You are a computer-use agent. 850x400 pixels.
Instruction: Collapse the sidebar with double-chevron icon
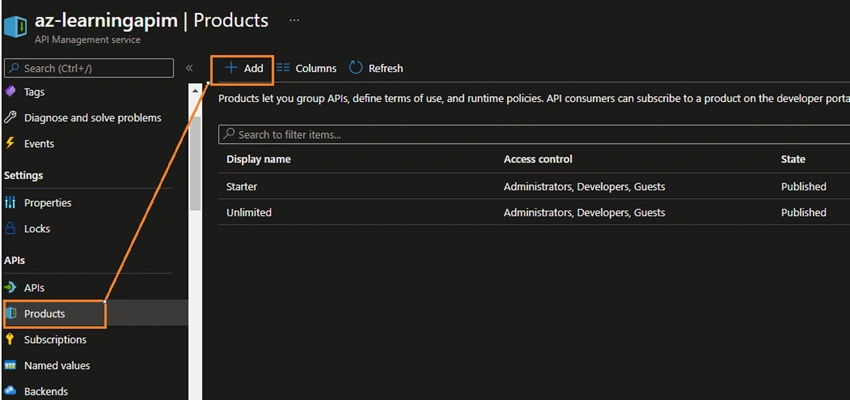pos(189,68)
